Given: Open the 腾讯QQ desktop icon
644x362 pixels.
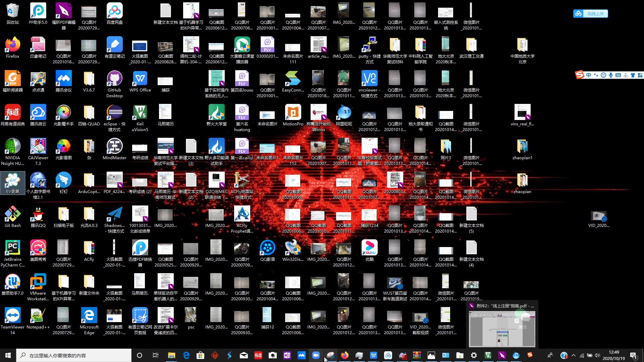Looking at the screenshot, I should coord(38,217).
